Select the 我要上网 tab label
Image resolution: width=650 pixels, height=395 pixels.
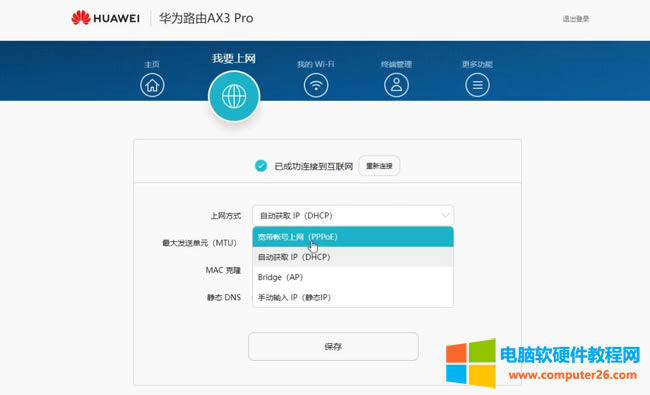[234, 58]
